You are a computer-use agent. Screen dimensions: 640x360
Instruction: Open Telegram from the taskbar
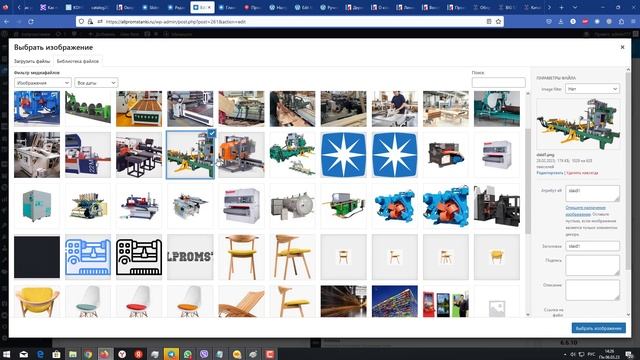pyautogui.click(x=171, y=354)
